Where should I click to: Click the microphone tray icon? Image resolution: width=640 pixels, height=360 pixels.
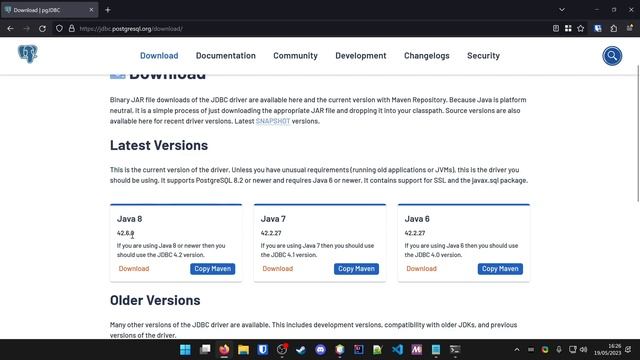click(x=559, y=350)
